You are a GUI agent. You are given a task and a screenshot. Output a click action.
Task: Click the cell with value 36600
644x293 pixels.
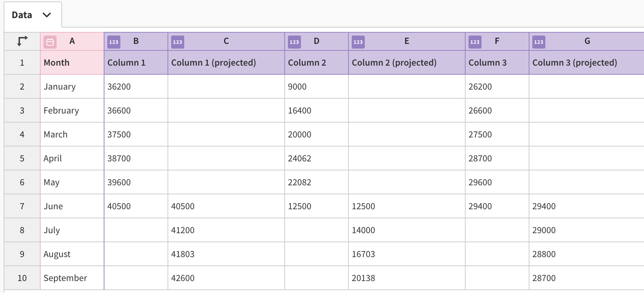pyautogui.click(x=136, y=111)
